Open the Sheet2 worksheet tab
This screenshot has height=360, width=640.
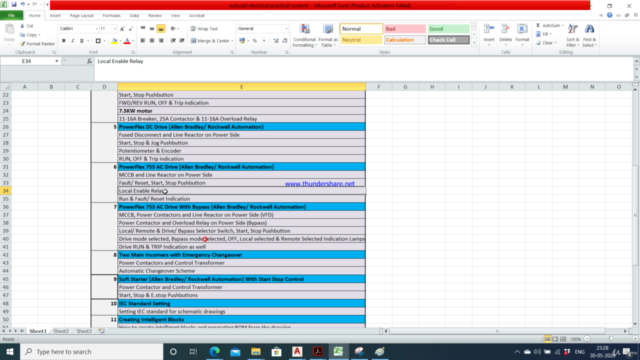(x=61, y=331)
